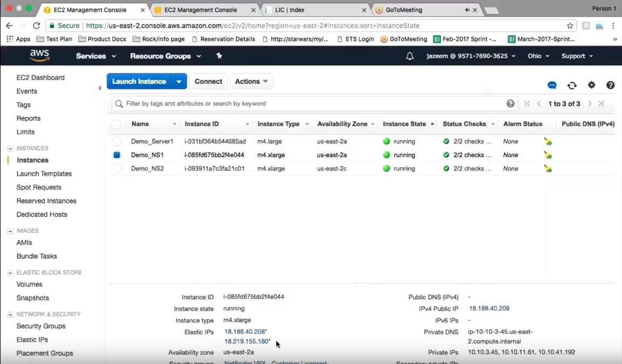Screen dimensions: 622x364
Task: Click the help question mark icon
Action: tap(610, 85)
